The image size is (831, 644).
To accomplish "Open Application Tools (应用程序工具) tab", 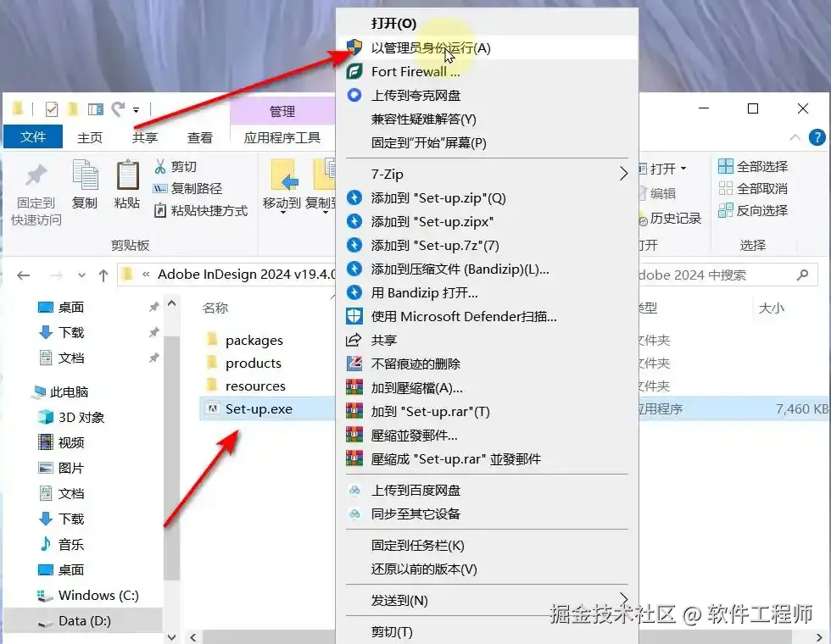I will tap(282, 137).
